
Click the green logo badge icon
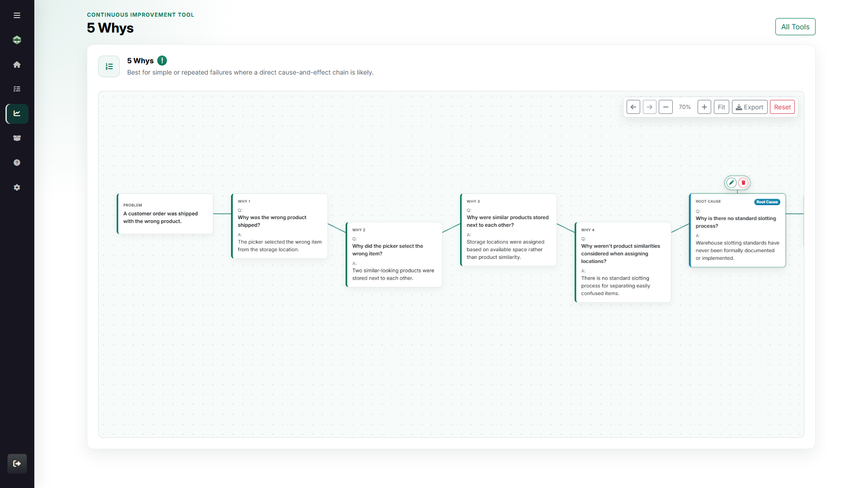pyautogui.click(x=17, y=40)
